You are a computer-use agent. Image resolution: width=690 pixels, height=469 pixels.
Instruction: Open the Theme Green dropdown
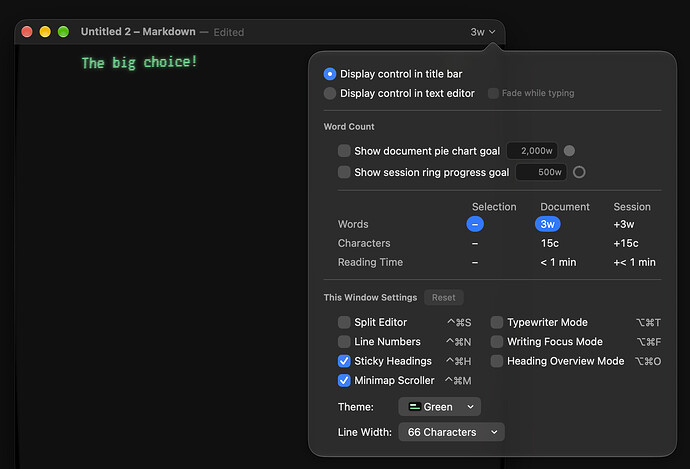pyautogui.click(x=439, y=407)
